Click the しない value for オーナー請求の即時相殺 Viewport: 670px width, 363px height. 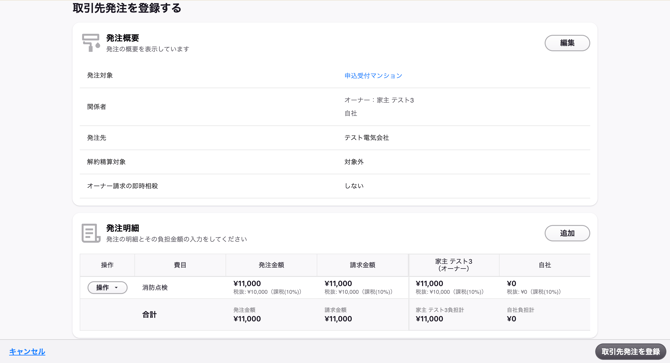tap(354, 186)
